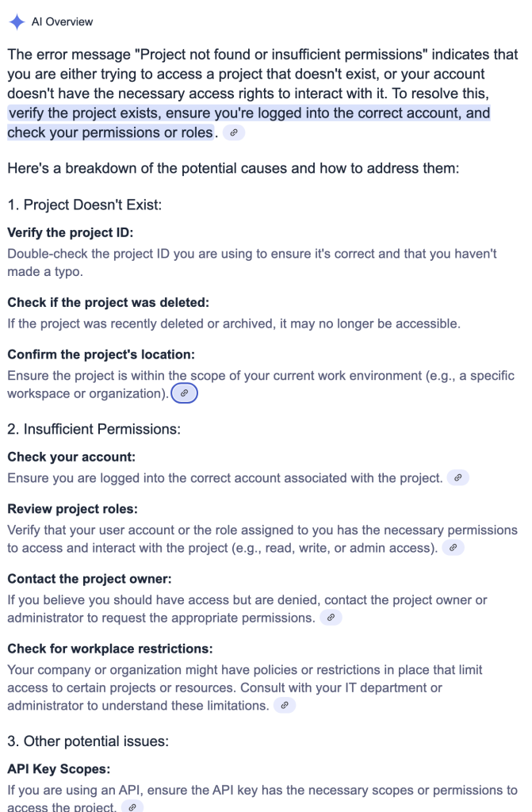This screenshot has height=812, width=532.
Task: Select heading '2. Insufficient Permissions:'
Action: pos(94,429)
